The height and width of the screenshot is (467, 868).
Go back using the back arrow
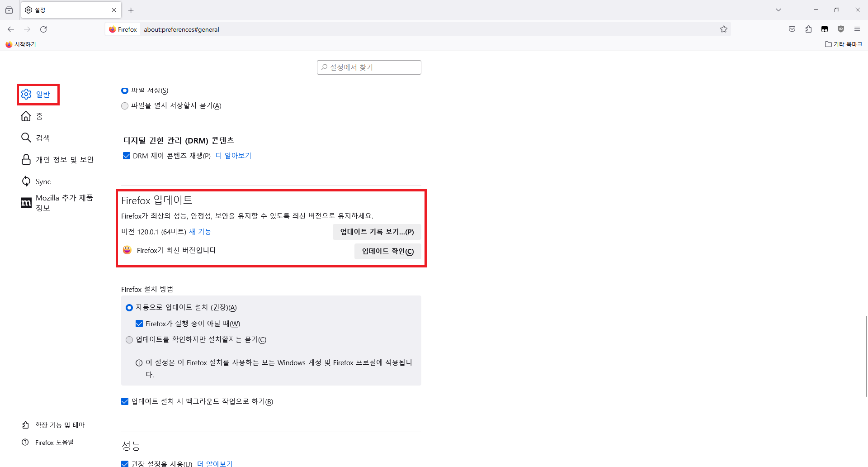[11, 29]
